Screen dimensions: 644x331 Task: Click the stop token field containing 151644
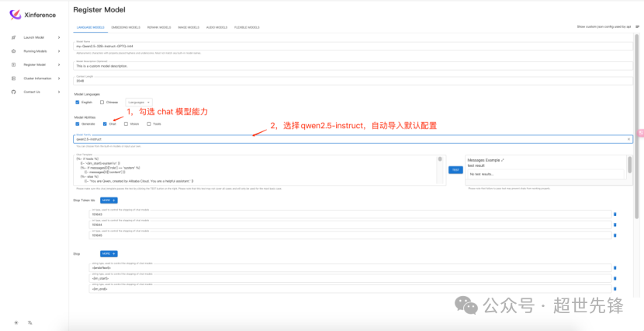pos(351,225)
